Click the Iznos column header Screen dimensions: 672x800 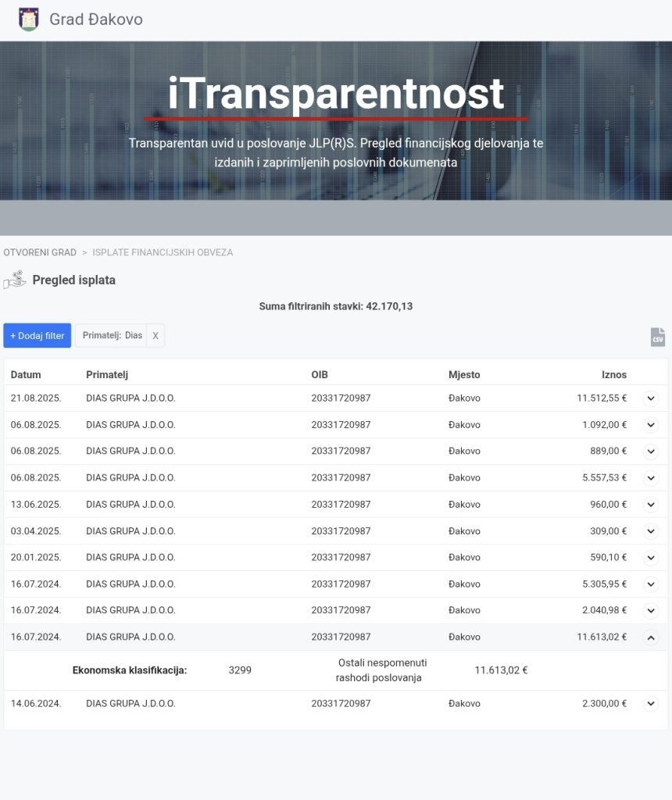pyautogui.click(x=613, y=375)
